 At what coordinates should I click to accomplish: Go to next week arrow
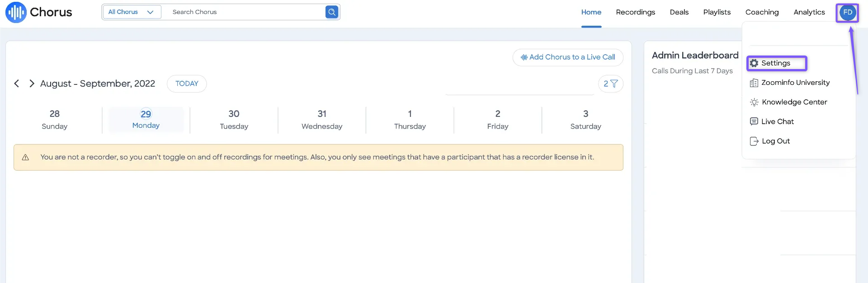(32, 84)
